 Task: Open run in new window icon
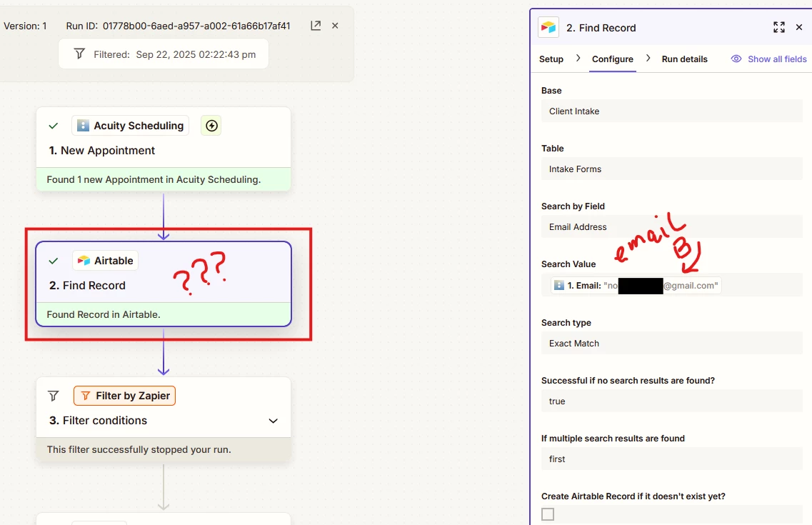click(316, 26)
